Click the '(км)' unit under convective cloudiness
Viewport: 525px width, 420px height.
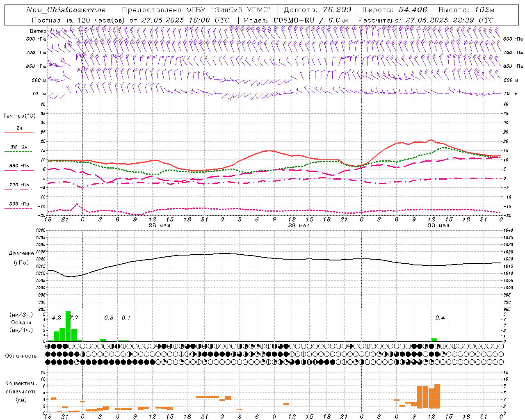(x=21, y=399)
